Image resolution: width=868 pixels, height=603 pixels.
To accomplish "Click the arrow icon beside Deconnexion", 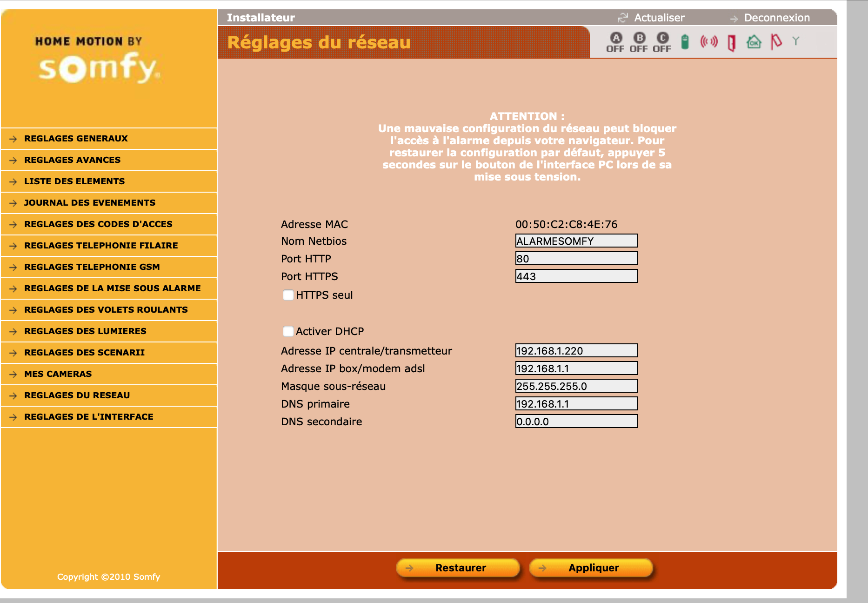I will coord(734,19).
